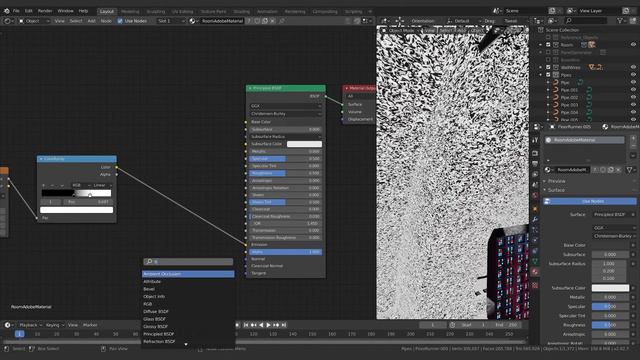Open the node editor Node menu
640x360 pixels.
(x=106, y=21)
